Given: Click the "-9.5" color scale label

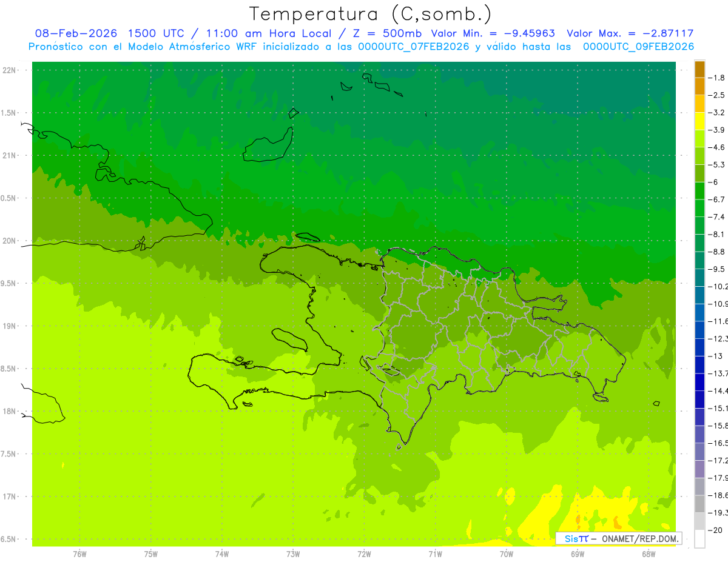Looking at the screenshot, I should click(718, 269).
